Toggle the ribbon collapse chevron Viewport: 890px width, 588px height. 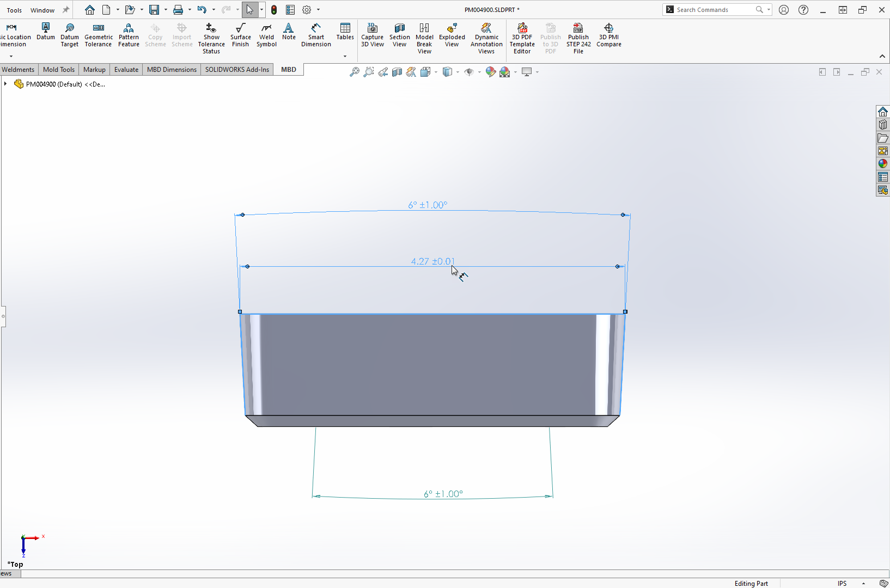tap(882, 56)
